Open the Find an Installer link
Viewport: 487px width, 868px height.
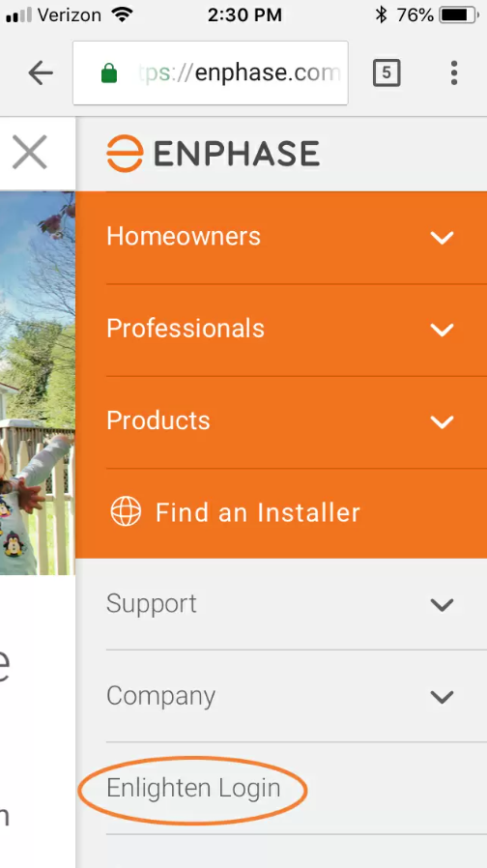point(258,512)
